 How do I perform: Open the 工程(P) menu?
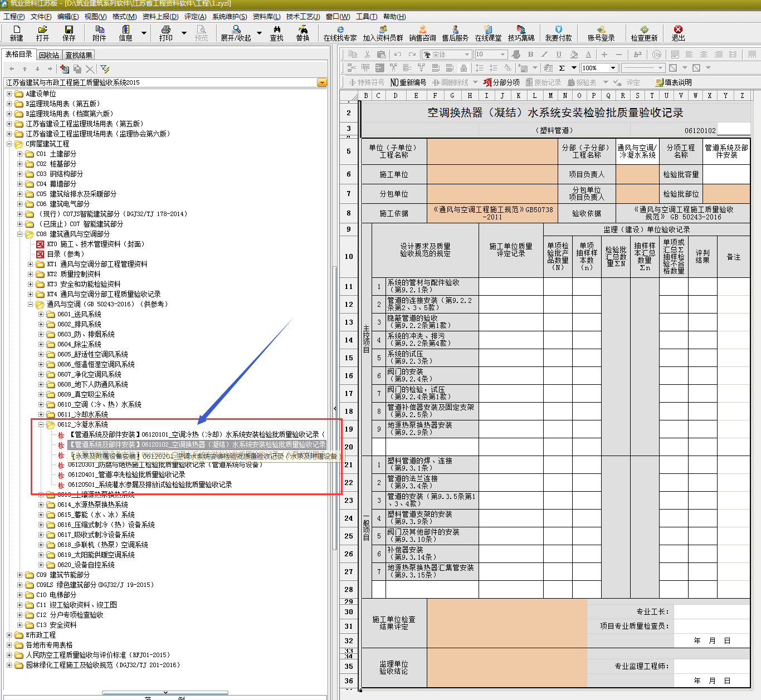14,17
